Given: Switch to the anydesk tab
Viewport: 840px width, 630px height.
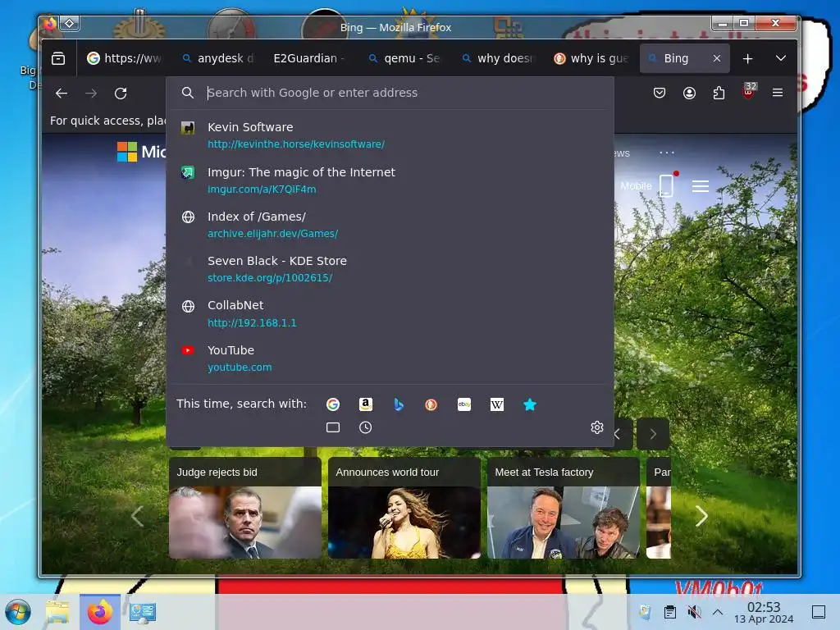Looking at the screenshot, I should [x=218, y=58].
